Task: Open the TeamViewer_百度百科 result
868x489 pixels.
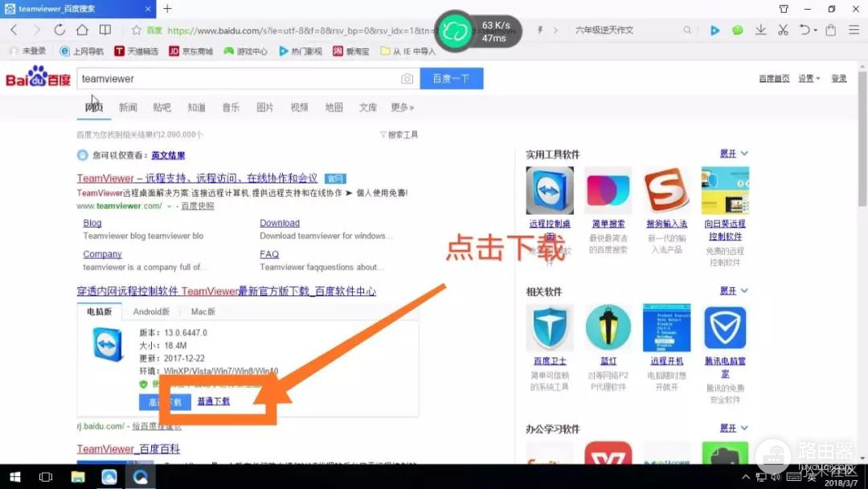Action: pyautogui.click(x=129, y=449)
